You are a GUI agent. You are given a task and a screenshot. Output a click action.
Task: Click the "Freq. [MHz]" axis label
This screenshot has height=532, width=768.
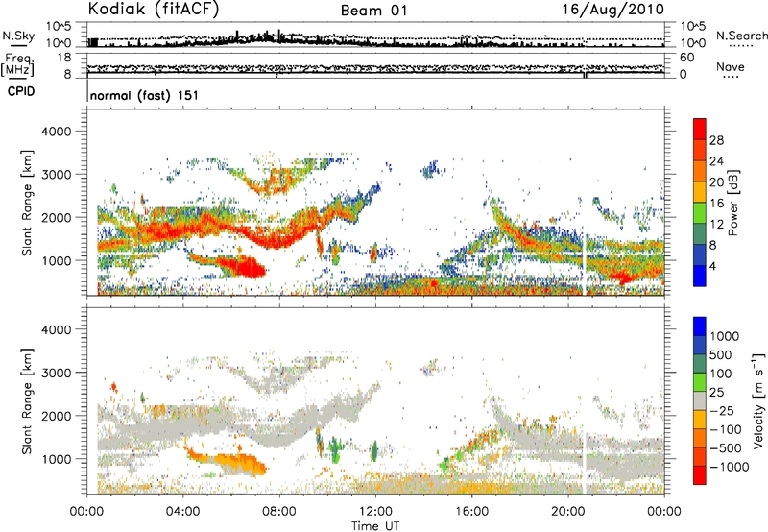click(x=18, y=65)
